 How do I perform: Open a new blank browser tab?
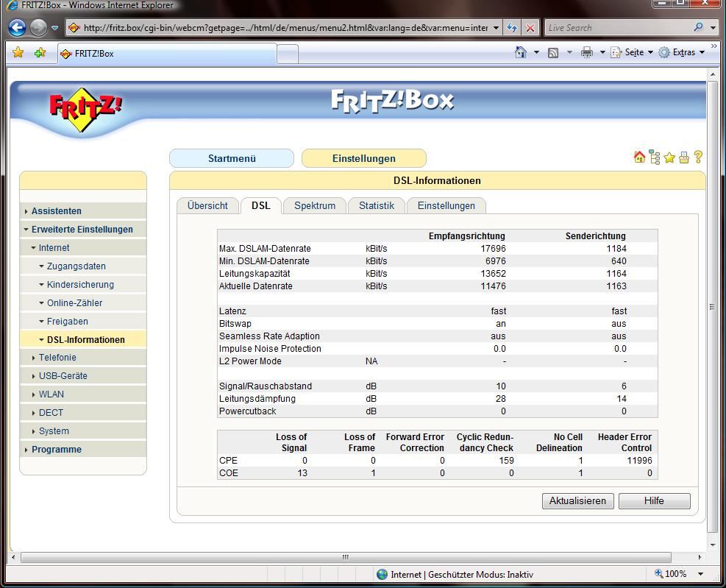click(x=288, y=54)
